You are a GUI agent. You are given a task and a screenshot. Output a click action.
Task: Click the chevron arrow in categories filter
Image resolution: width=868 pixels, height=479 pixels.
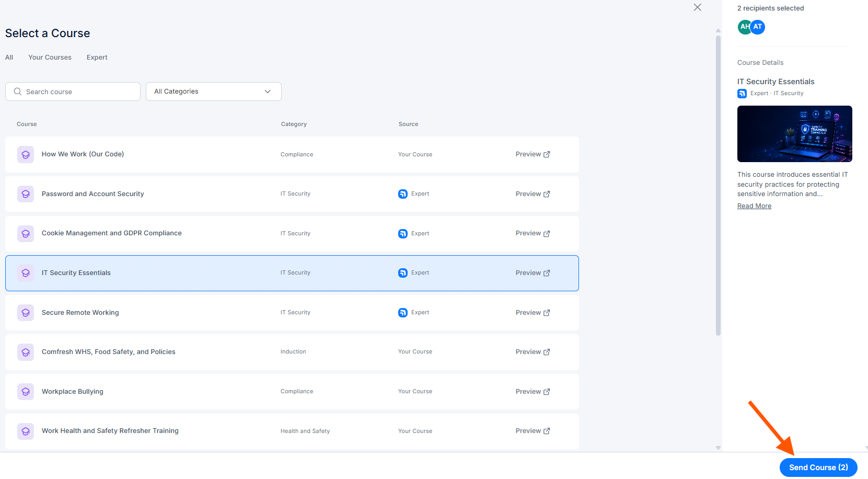tap(268, 92)
